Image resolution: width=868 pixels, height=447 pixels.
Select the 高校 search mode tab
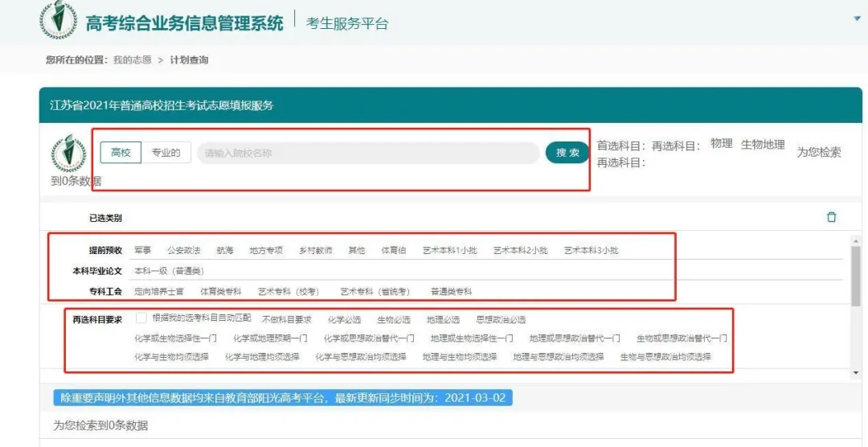pos(121,153)
